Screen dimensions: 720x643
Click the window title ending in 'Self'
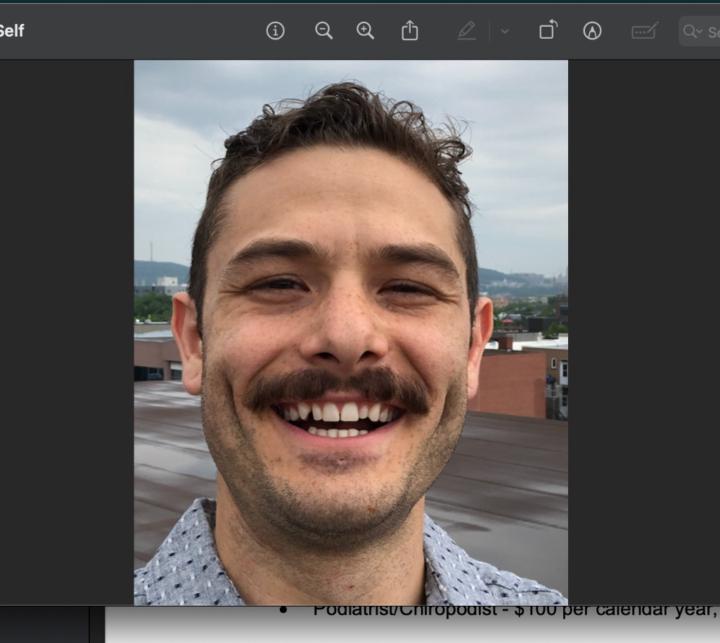11,31
